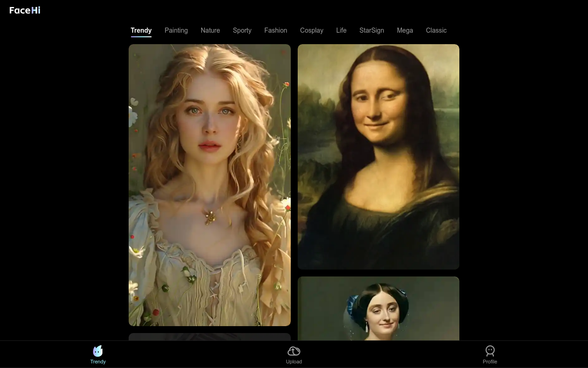Screen dimensions: 588x368
Task: Click the Profile label in bottom bar
Action: [490, 362]
